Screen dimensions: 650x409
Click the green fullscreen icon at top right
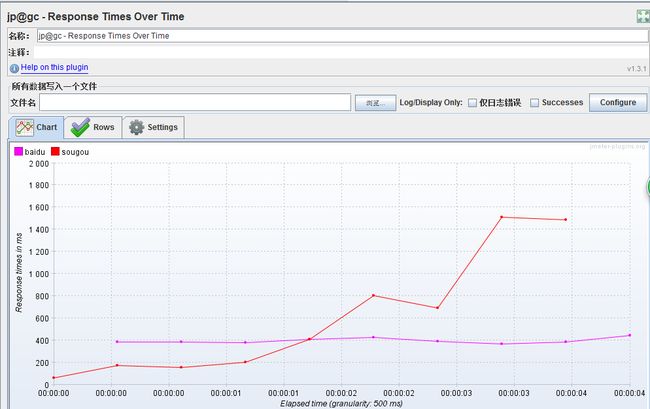[x=643, y=16]
